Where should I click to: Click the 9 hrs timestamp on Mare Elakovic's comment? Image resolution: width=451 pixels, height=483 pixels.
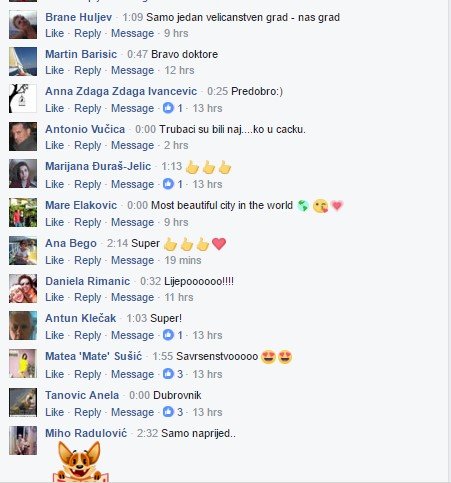click(176, 222)
